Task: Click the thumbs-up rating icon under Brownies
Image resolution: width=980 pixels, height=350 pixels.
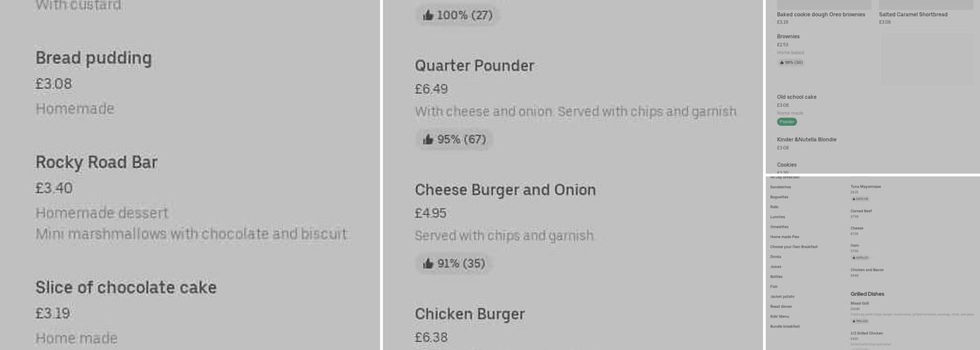Action: [x=782, y=62]
